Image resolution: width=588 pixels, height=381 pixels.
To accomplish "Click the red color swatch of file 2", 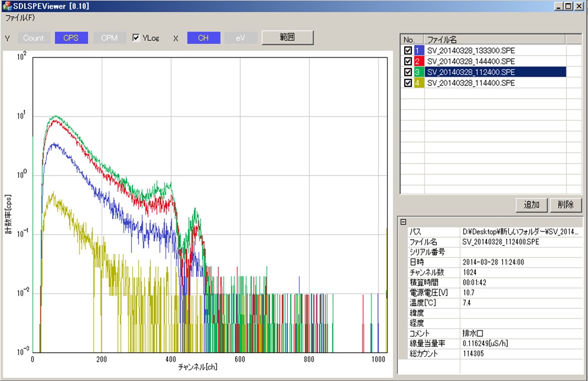I will (418, 62).
